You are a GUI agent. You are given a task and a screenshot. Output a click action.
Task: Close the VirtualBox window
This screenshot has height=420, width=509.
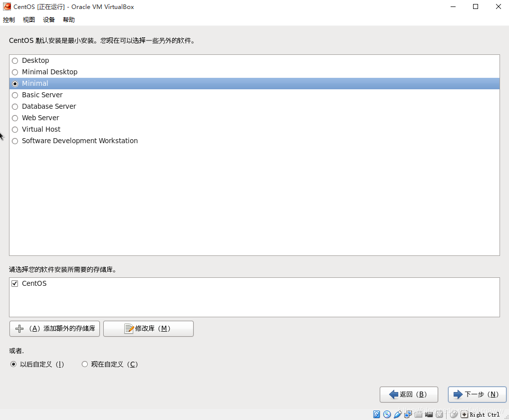tap(499, 6)
